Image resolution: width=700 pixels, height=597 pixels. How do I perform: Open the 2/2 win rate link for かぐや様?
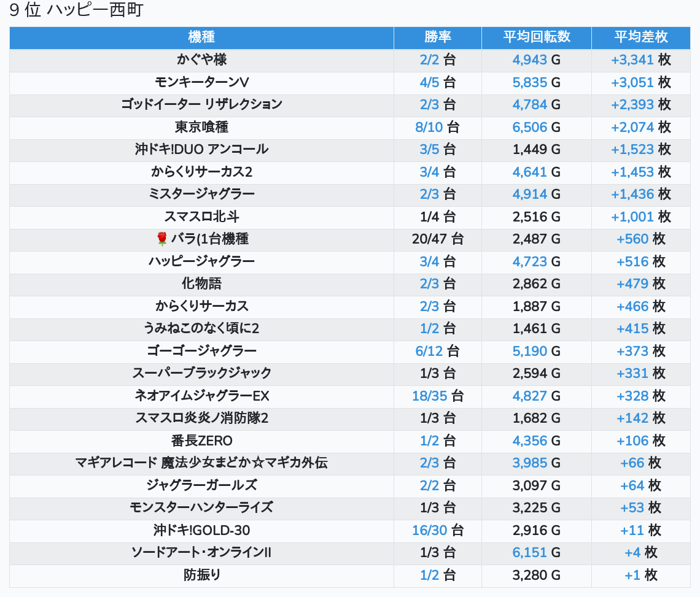coord(429,60)
